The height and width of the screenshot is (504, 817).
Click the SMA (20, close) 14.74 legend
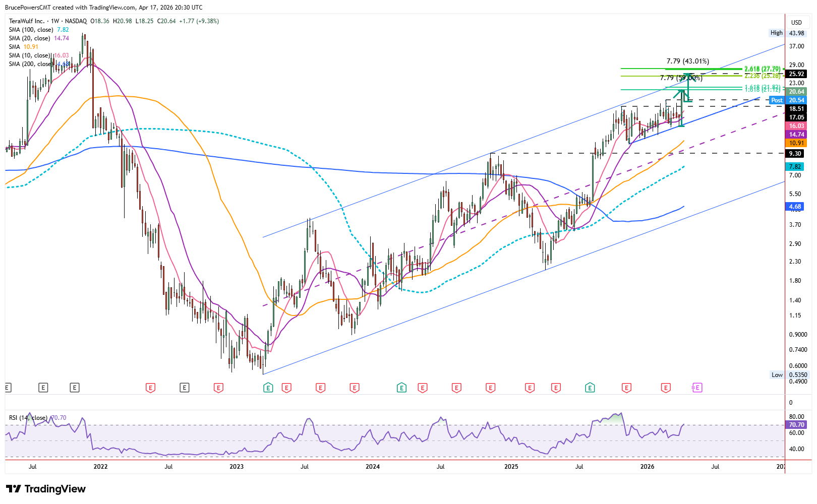[x=39, y=38]
